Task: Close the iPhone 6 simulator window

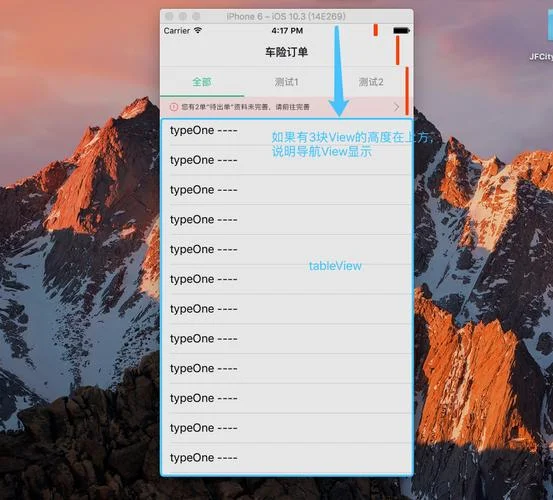Action: coord(169,16)
